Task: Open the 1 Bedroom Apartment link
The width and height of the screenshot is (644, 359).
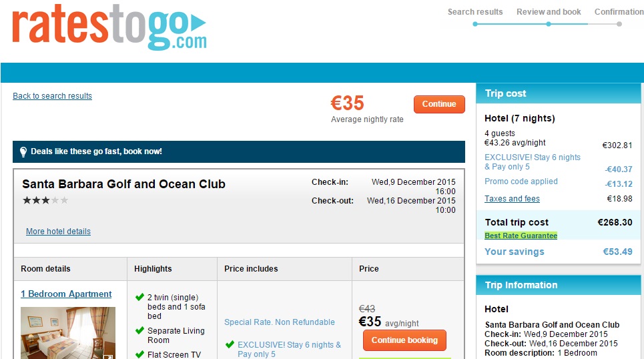Action: tap(66, 294)
